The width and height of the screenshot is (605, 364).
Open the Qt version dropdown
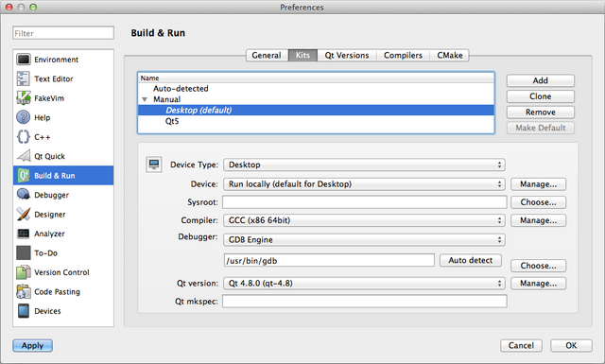364,284
